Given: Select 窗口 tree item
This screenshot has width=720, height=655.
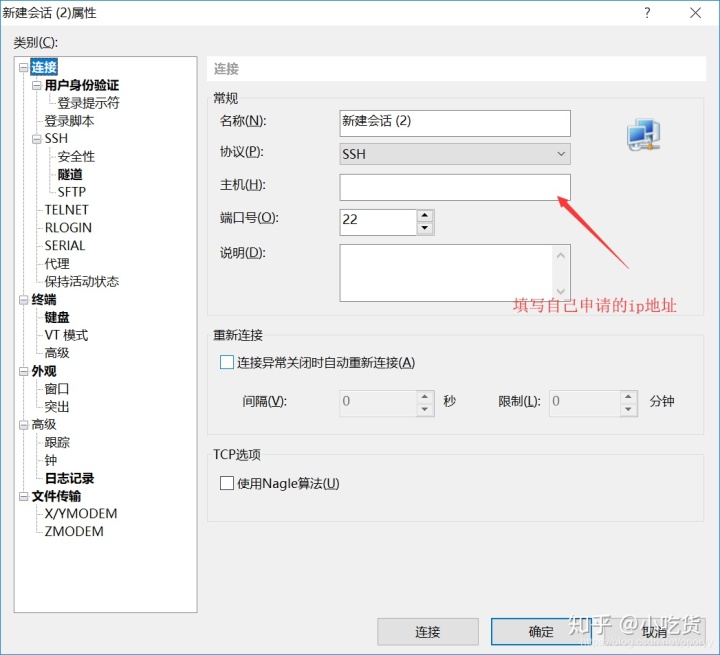Looking at the screenshot, I should coord(57,389).
